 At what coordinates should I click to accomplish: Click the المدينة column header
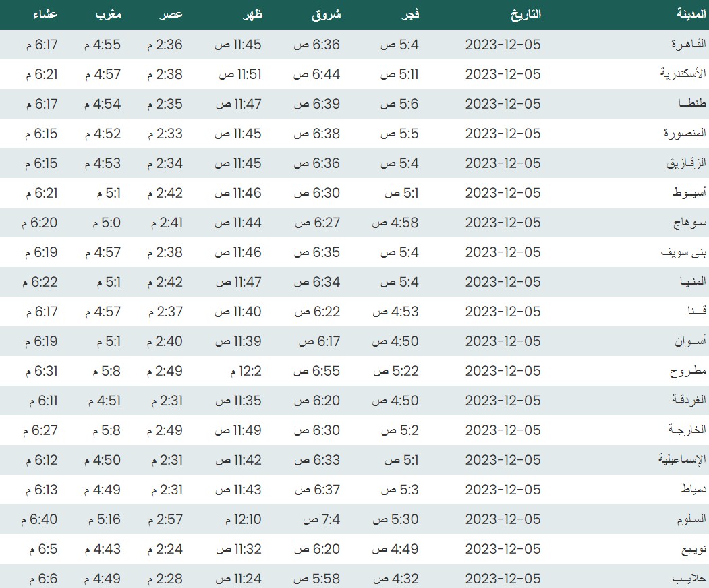pyautogui.click(x=691, y=14)
